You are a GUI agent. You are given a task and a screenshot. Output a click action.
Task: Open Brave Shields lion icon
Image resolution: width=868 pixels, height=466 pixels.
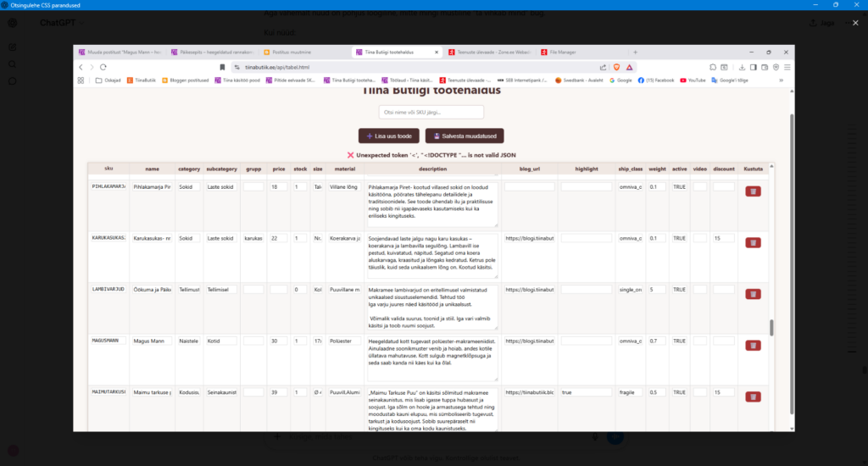pos(616,67)
